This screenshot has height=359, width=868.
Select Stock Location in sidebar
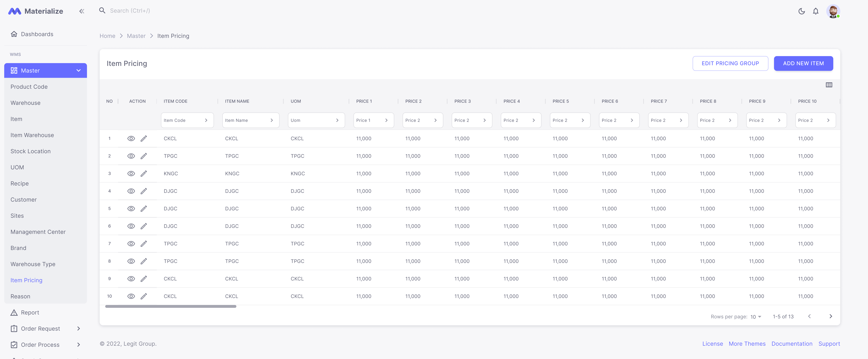coord(30,151)
